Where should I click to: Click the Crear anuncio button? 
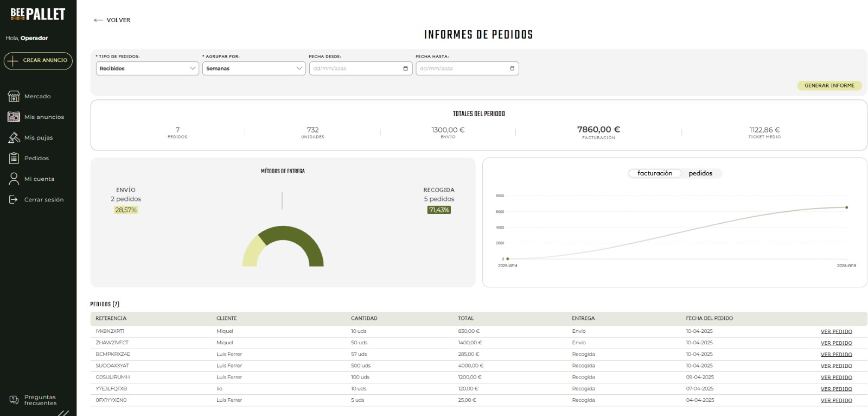click(38, 60)
